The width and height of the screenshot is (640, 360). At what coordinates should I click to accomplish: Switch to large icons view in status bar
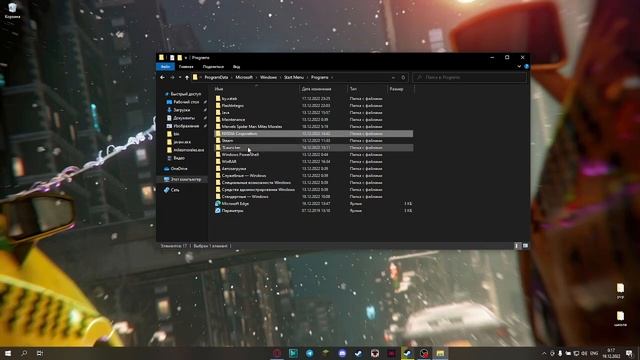525,246
